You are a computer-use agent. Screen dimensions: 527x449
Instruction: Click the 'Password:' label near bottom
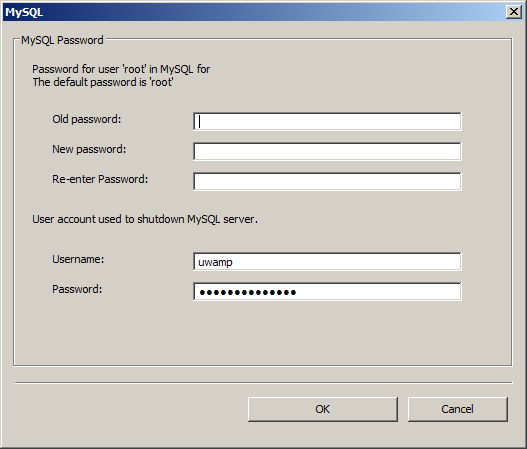[77, 289]
